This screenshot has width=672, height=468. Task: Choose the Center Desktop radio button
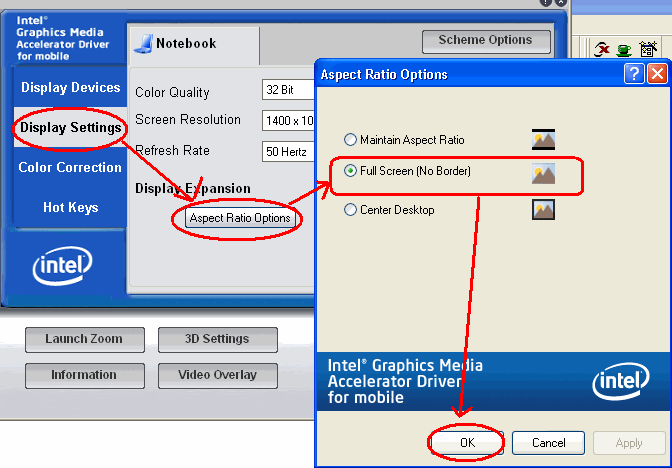(350, 210)
